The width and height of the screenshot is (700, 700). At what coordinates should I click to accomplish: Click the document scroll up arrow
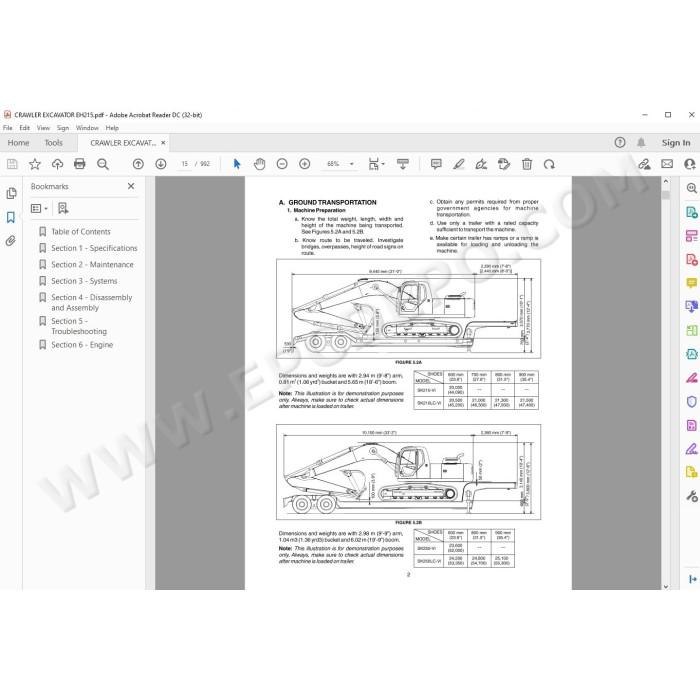click(x=666, y=181)
